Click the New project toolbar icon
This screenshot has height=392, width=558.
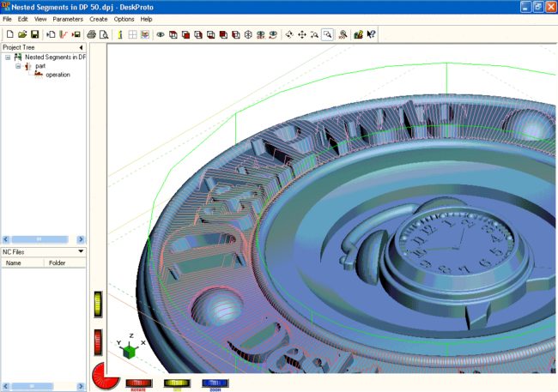9,34
